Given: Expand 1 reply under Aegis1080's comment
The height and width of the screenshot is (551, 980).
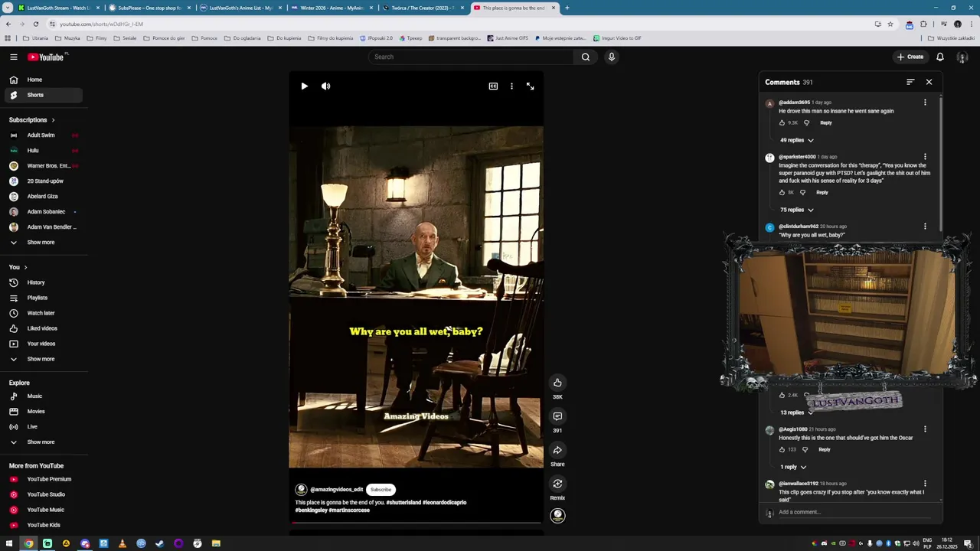Looking at the screenshot, I should (793, 467).
